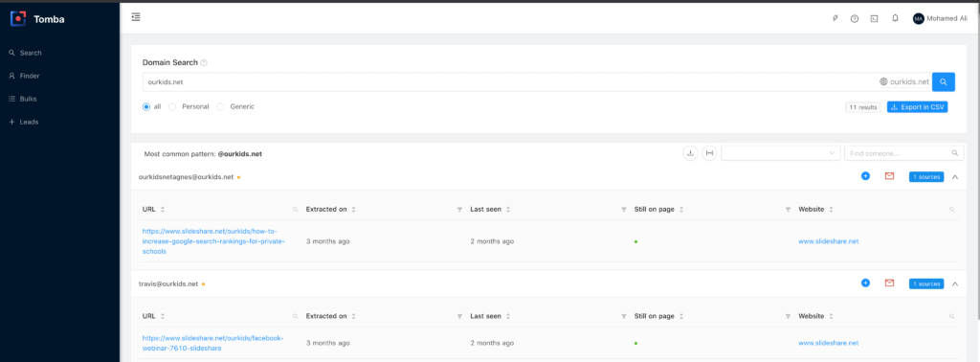Select the 'all' radio option

146,107
